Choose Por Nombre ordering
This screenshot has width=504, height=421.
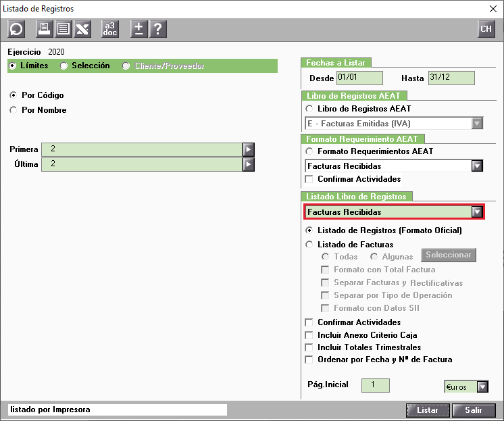pos(14,110)
